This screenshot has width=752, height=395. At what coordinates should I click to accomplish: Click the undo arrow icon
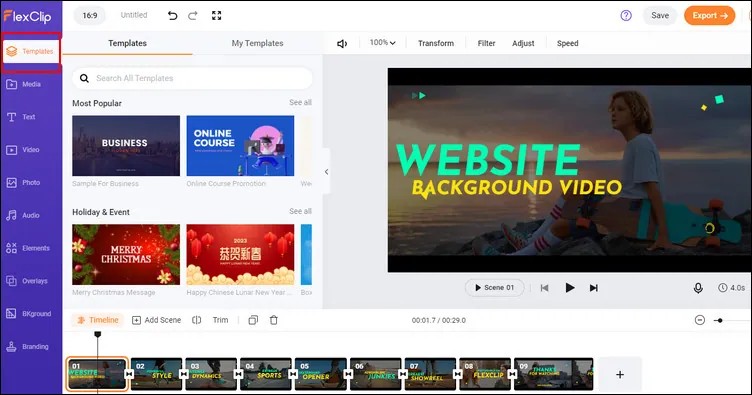tap(172, 15)
